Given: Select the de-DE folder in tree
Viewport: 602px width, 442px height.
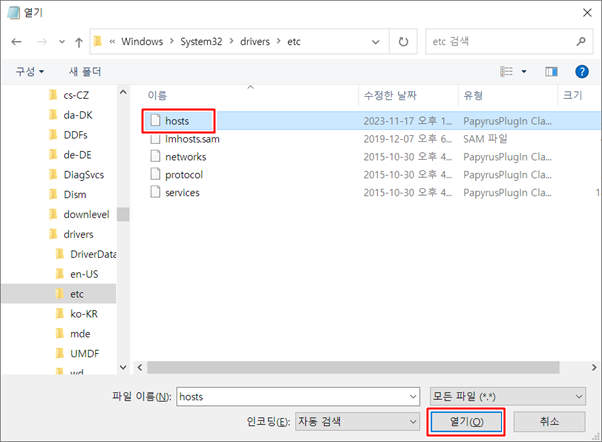Looking at the screenshot, I should (78, 155).
